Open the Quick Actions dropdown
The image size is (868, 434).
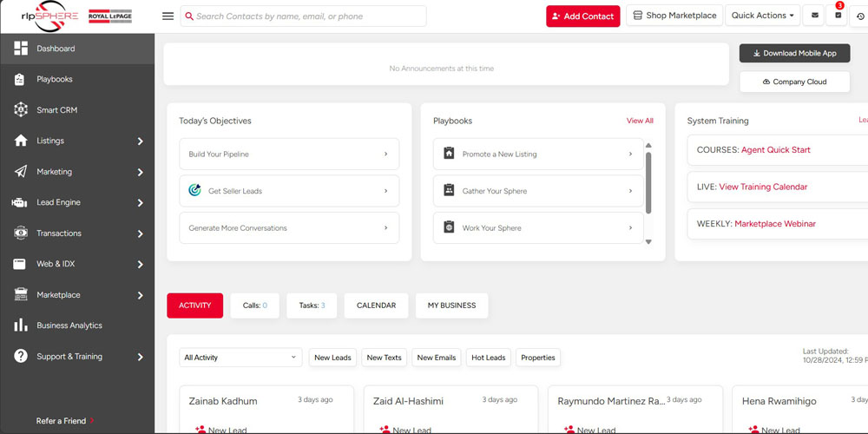tap(762, 16)
